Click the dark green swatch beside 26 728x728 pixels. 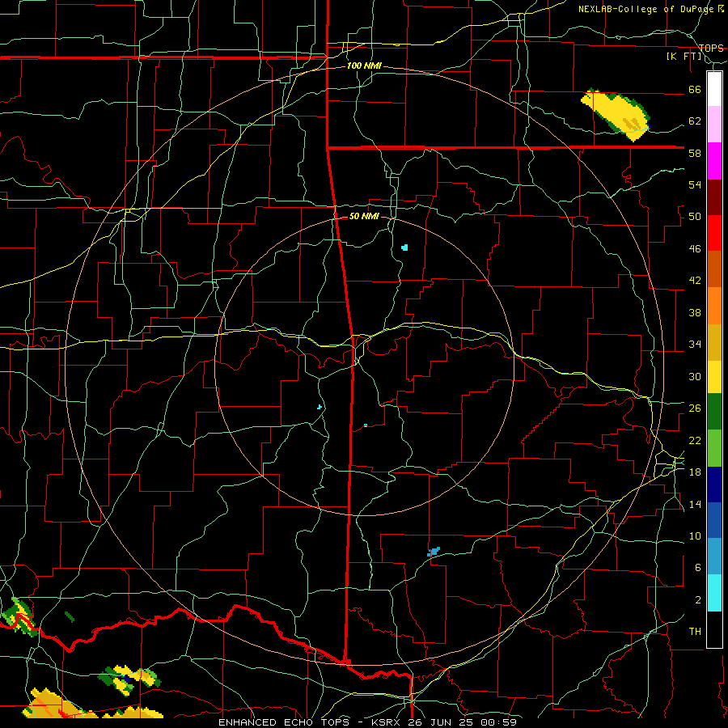tap(714, 412)
